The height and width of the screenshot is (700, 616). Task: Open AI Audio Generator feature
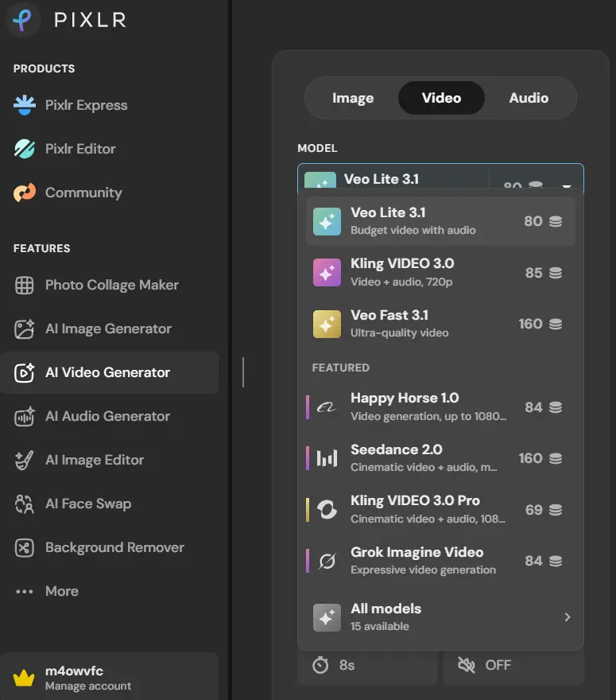109,416
